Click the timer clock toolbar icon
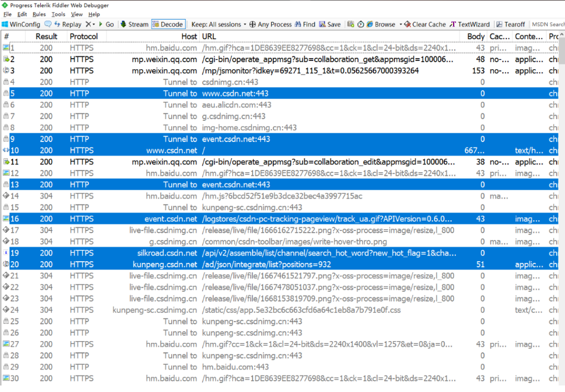565x392 pixels. coord(361,24)
